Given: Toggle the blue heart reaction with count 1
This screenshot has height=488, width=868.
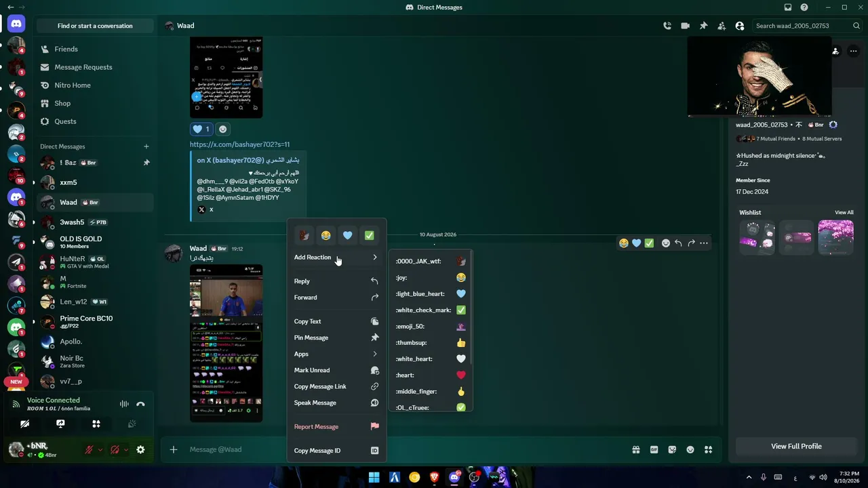Looking at the screenshot, I should pyautogui.click(x=201, y=129).
